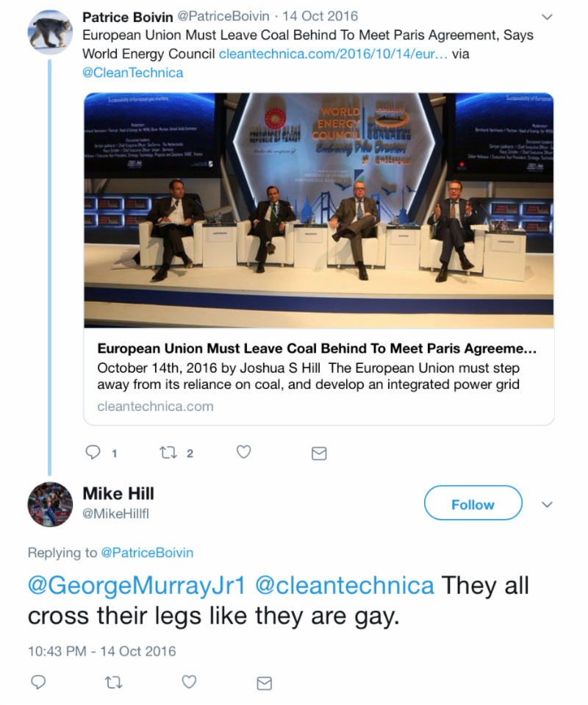Retweet Patrice Boivin's tweet
The height and width of the screenshot is (705, 588).
click(x=168, y=452)
